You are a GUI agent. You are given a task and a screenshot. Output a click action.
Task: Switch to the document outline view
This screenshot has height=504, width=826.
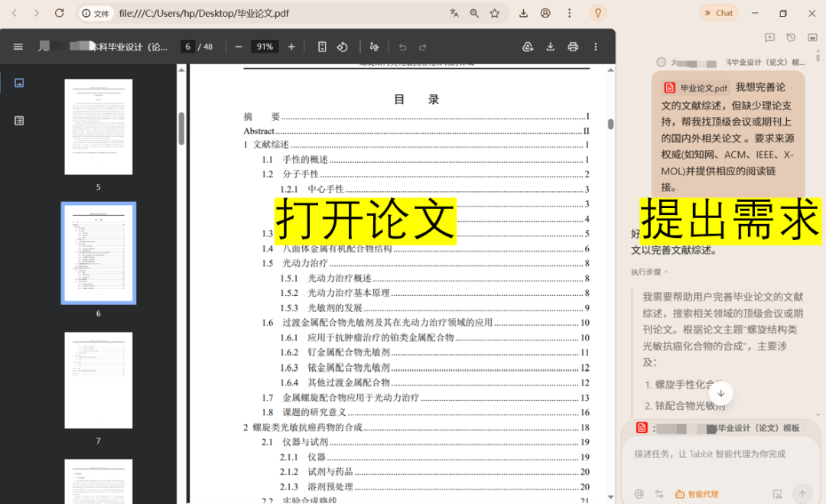[19, 121]
